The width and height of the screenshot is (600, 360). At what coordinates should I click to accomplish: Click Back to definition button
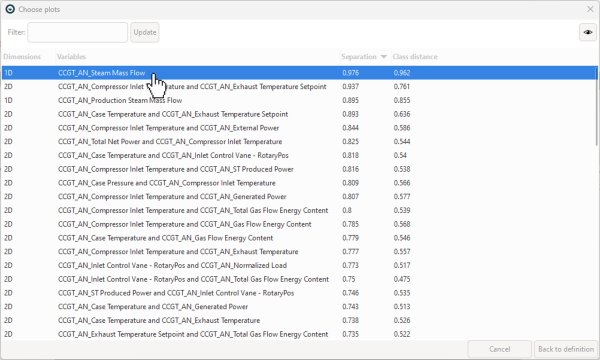(566, 349)
